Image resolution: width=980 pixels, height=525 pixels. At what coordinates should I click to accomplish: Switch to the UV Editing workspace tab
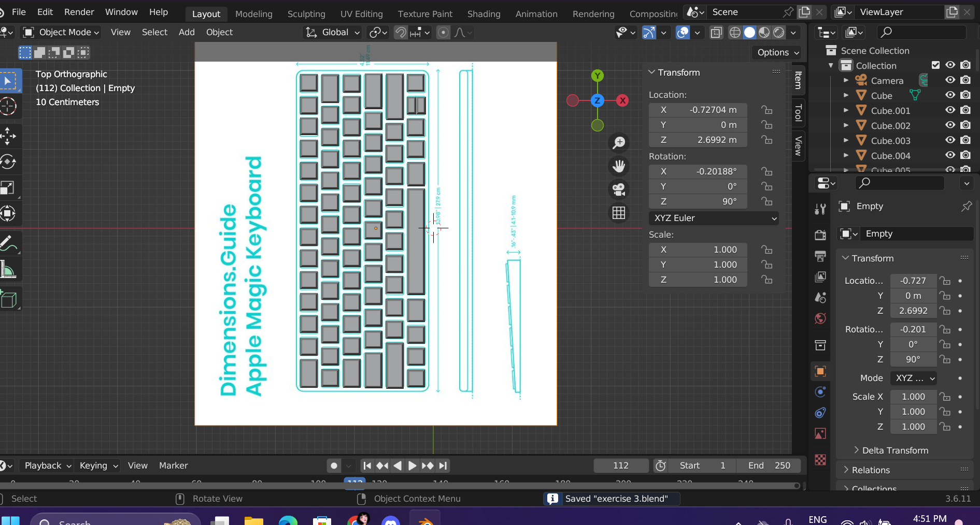(x=361, y=14)
